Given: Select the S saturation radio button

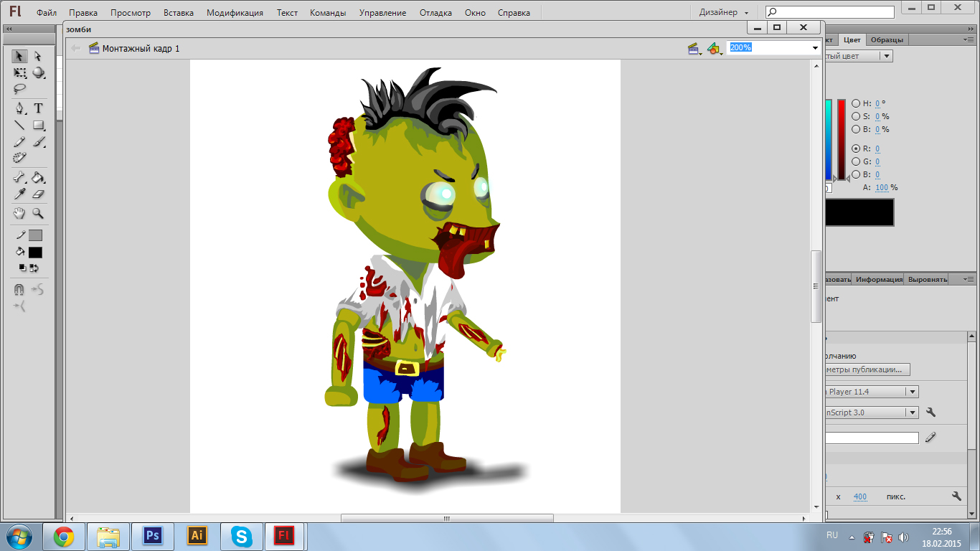Looking at the screenshot, I should coord(856,116).
